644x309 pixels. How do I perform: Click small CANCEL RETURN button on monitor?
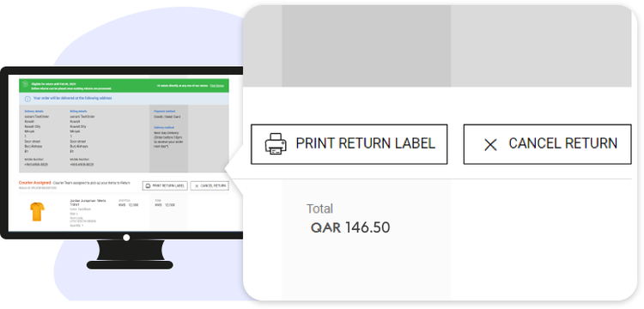(x=210, y=186)
